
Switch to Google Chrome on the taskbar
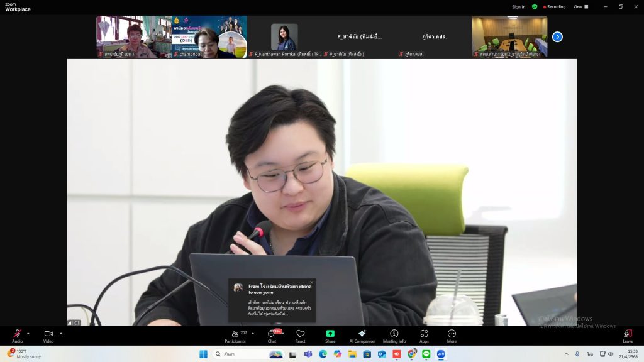pos(411,354)
